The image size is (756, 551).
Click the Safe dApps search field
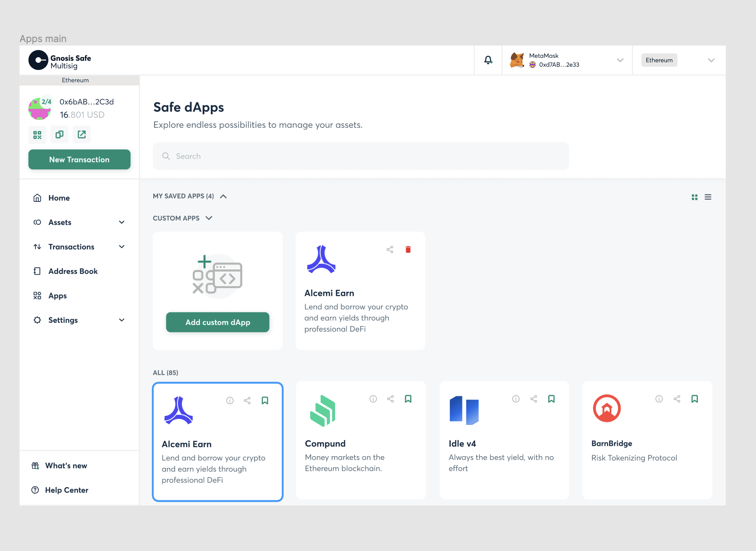[x=360, y=156]
